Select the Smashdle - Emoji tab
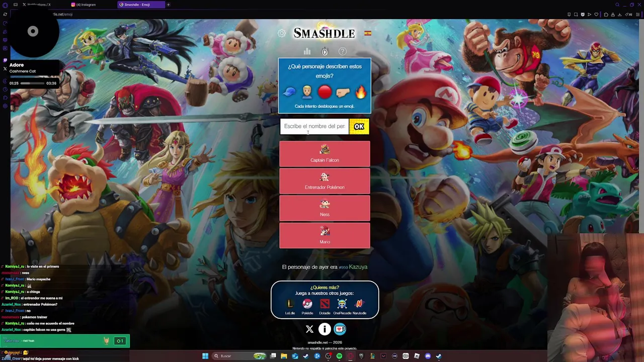Screen dimensions: 644x362 pyautogui.click(x=140, y=5)
